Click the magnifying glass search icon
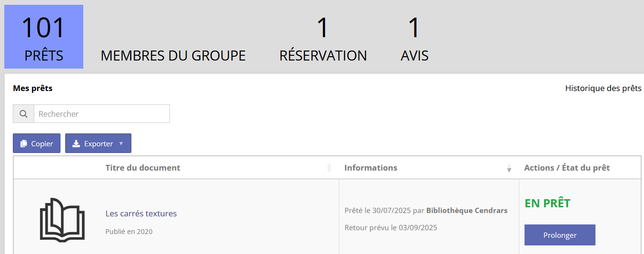The image size is (644, 254). pyautogui.click(x=23, y=114)
